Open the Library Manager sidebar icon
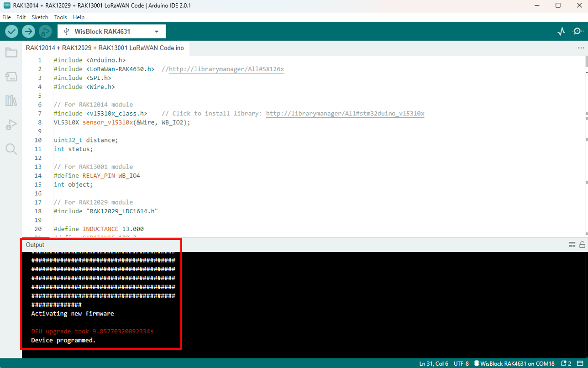The image size is (588, 368). pyautogui.click(x=11, y=100)
